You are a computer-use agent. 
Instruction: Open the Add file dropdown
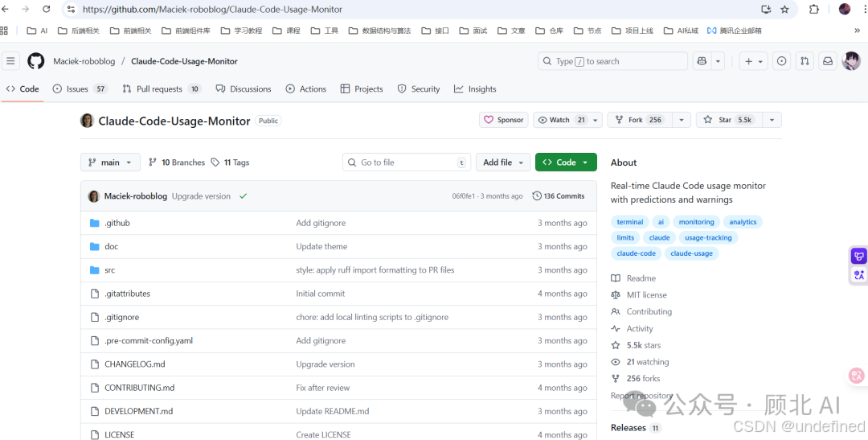coord(503,162)
